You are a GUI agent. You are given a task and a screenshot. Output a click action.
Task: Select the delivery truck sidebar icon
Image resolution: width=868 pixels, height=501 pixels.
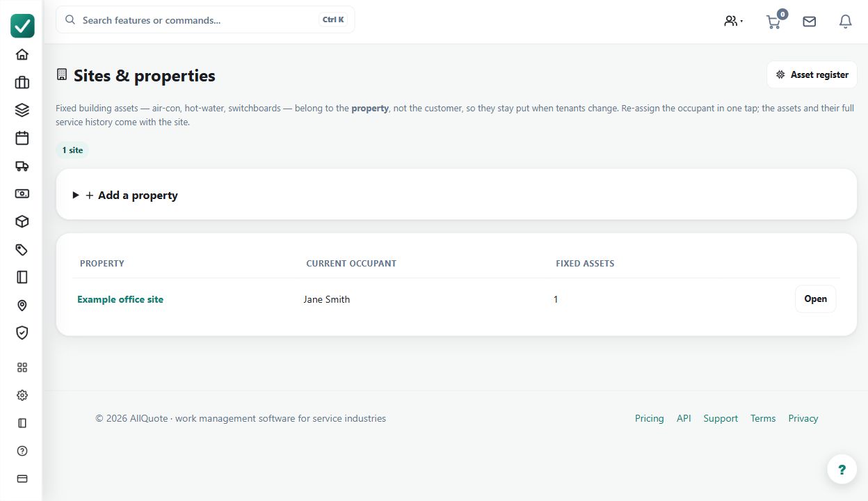(x=22, y=166)
